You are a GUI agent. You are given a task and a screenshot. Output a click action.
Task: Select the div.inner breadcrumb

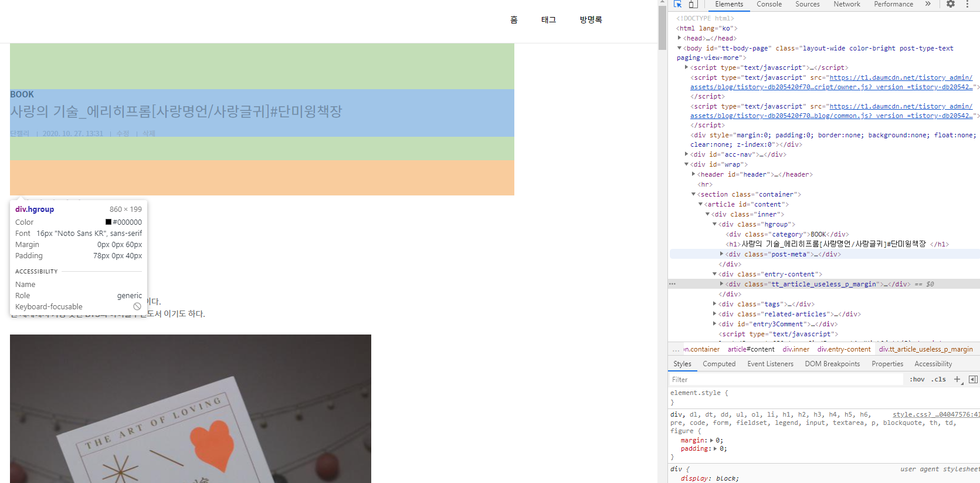tap(796, 349)
